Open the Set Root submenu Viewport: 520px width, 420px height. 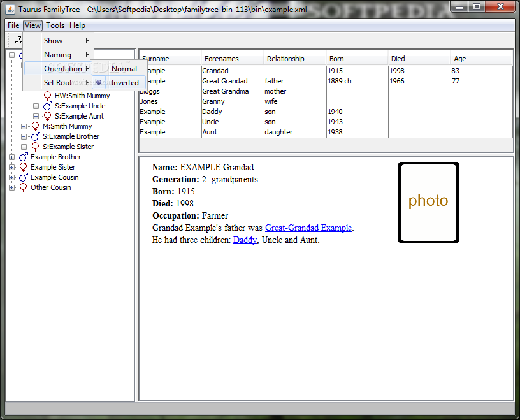[57, 83]
